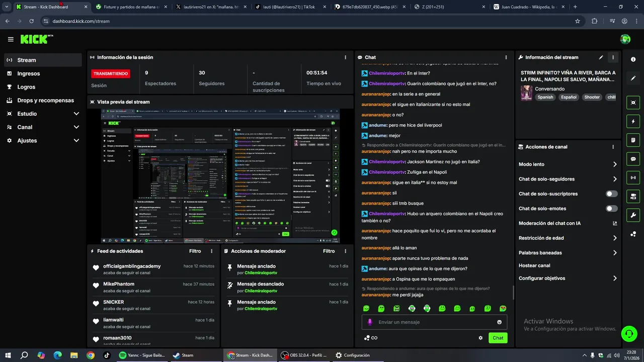Open the profile avatar menu
Screen dimensions: 644x362
click(625, 39)
